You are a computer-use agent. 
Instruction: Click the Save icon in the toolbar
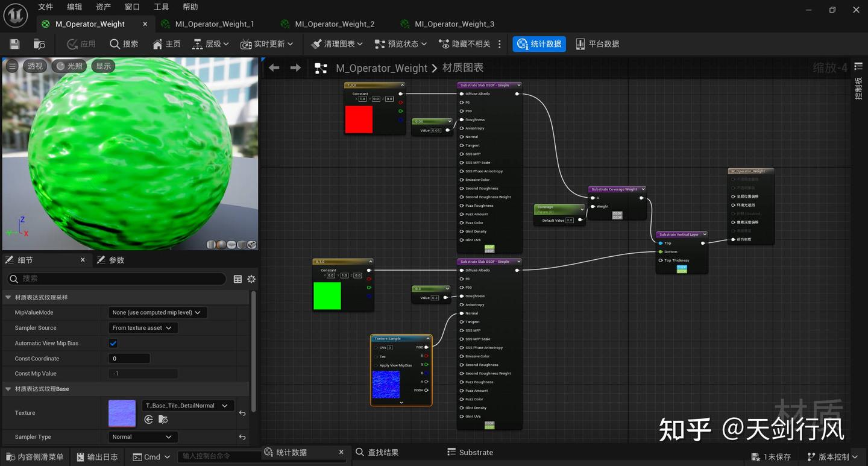pyautogui.click(x=14, y=44)
